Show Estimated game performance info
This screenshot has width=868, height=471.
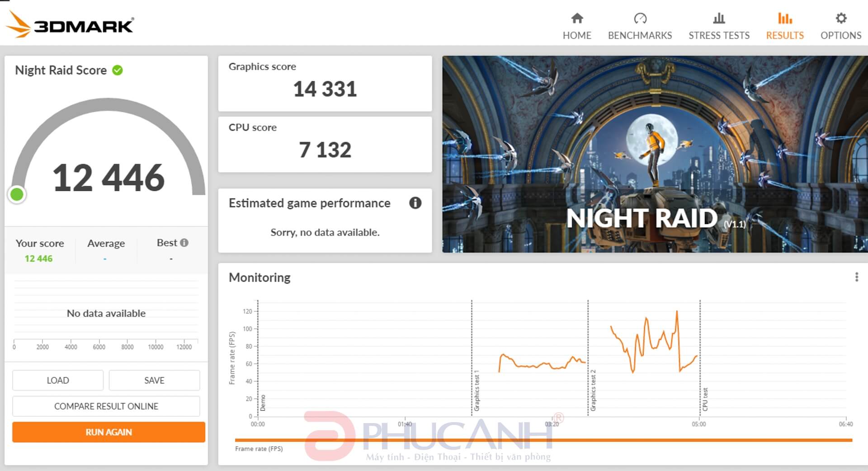point(415,203)
